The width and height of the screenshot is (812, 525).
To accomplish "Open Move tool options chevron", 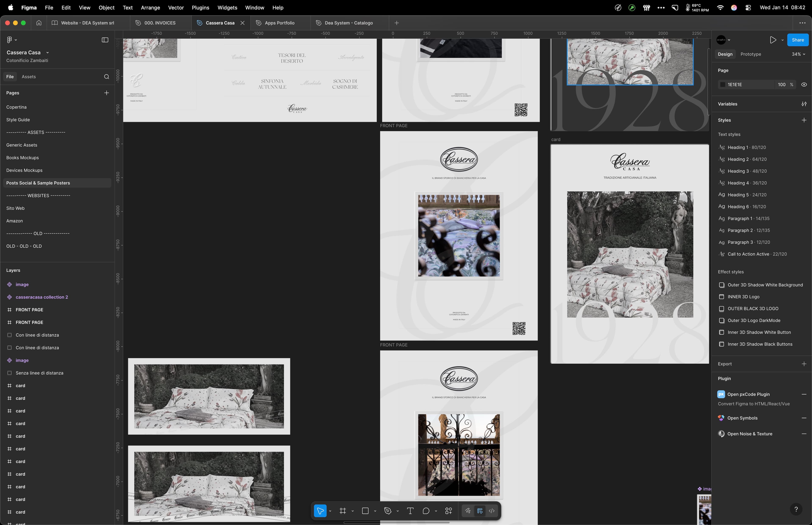I will pyautogui.click(x=330, y=511).
